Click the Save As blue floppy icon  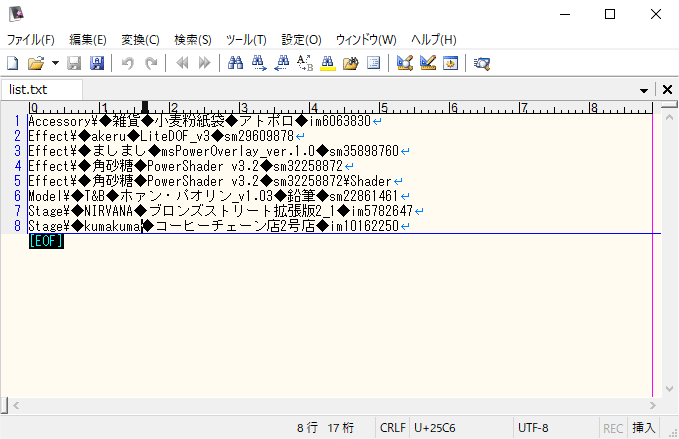(x=97, y=63)
